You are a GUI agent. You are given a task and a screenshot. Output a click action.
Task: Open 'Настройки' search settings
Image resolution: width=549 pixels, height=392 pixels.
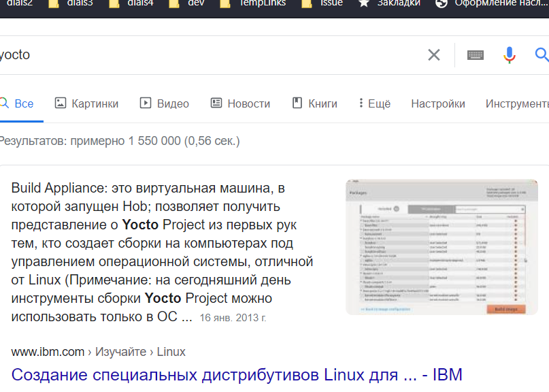click(x=438, y=103)
